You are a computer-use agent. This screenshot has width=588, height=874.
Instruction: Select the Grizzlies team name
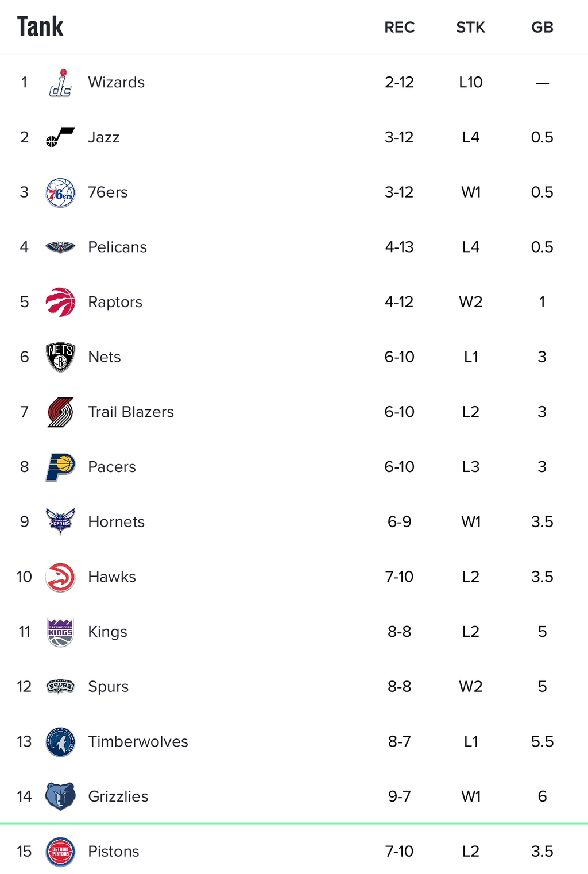pos(118,796)
